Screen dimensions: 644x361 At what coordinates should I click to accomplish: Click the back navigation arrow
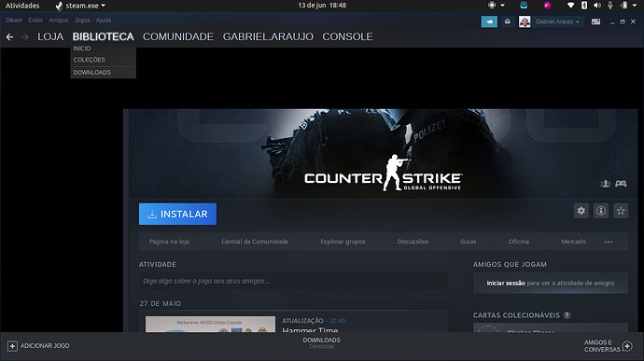9,37
